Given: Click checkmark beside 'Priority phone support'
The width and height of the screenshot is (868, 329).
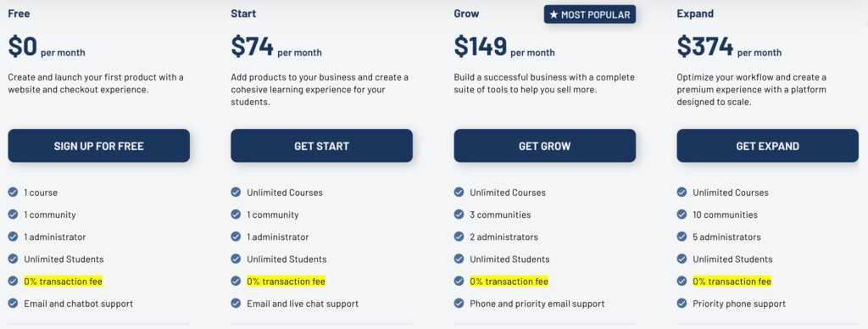Looking at the screenshot, I should click(x=682, y=304).
